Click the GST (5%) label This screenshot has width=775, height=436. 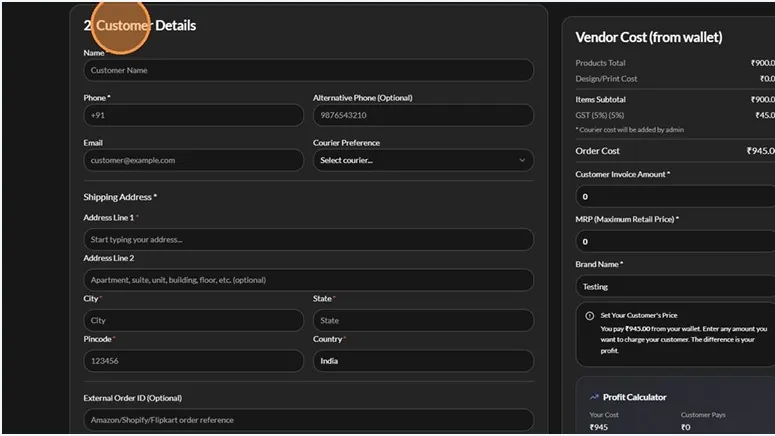click(600, 115)
